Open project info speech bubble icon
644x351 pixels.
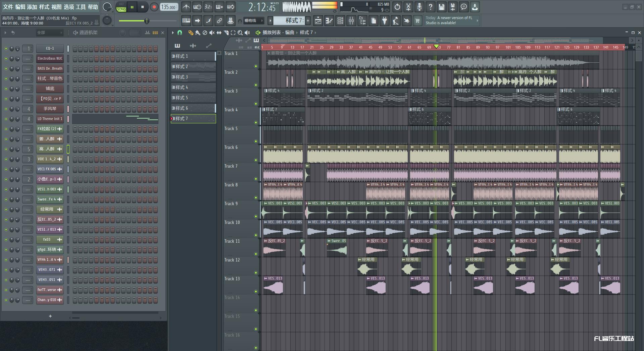(464, 7)
